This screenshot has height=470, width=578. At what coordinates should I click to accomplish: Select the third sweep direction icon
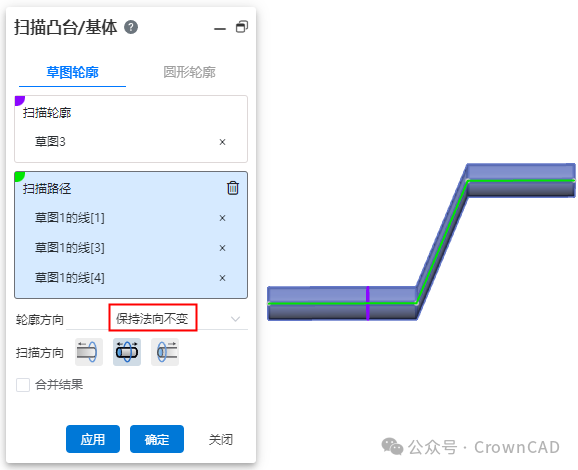(165, 352)
